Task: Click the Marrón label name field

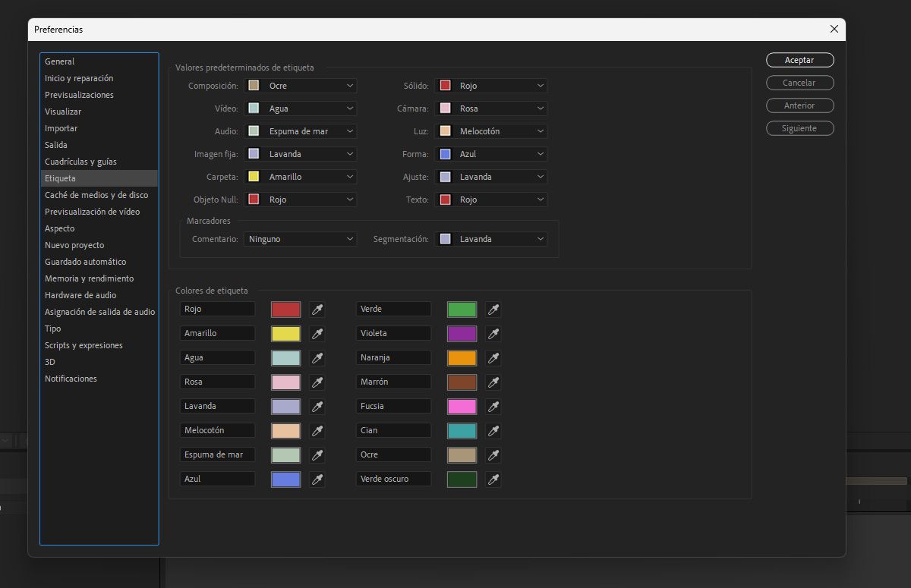Action: pos(394,382)
